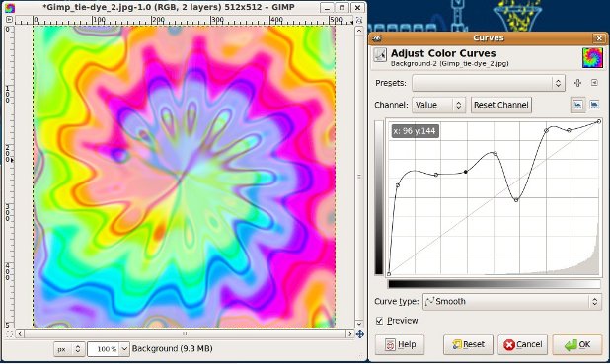
Task: Click the tie-dye image thumbnail in Curves dialog
Action: (x=592, y=57)
